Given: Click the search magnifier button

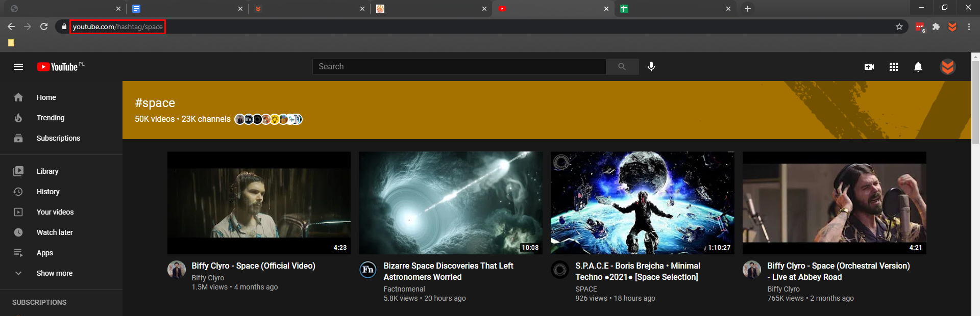Looking at the screenshot, I should tap(622, 67).
